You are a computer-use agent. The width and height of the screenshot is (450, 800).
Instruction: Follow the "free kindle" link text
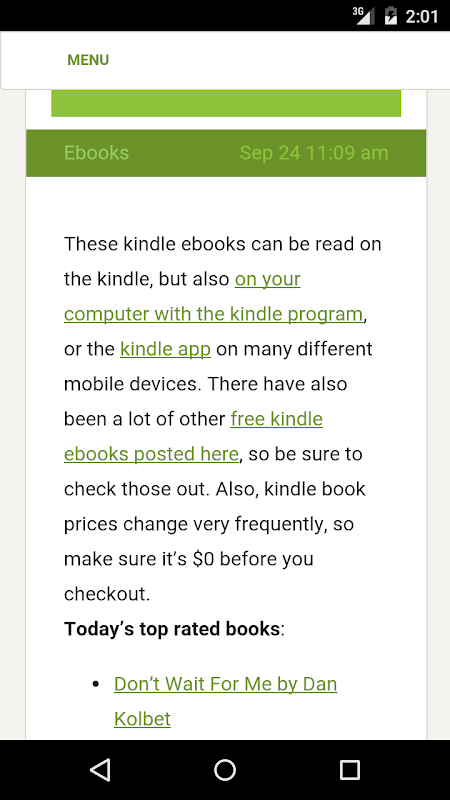[277, 419]
